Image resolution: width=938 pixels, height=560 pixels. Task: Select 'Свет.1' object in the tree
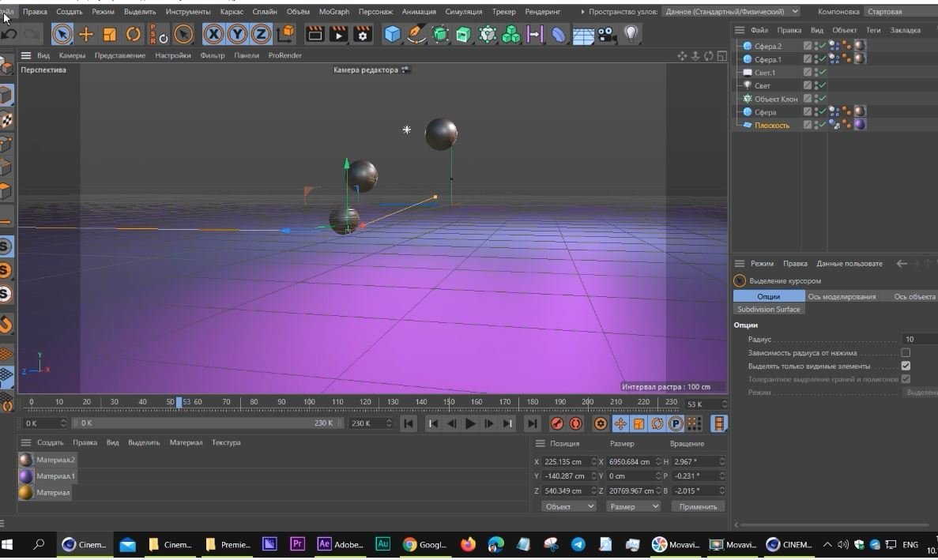[x=764, y=73]
